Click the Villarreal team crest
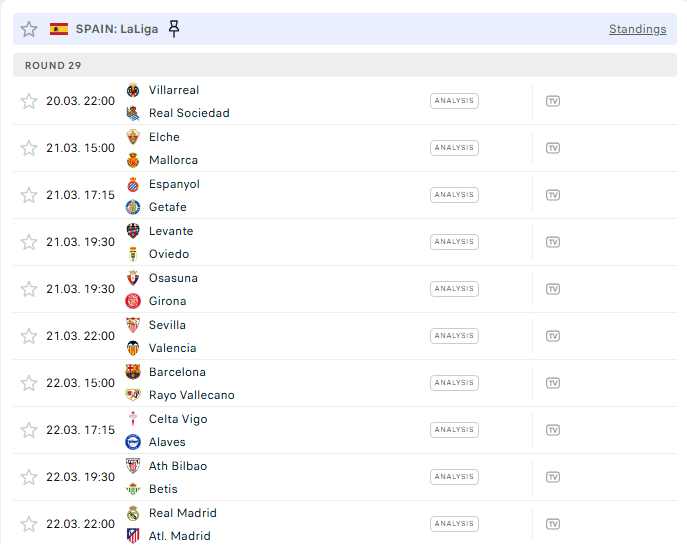687x545 pixels. pyautogui.click(x=133, y=90)
